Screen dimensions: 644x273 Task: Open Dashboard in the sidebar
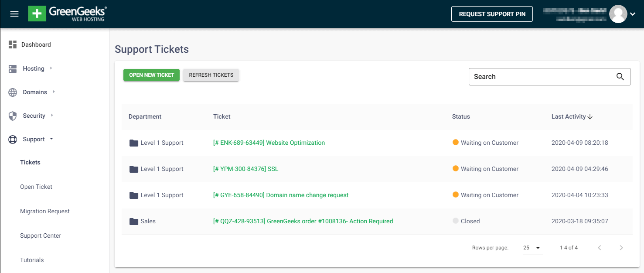pos(36,44)
